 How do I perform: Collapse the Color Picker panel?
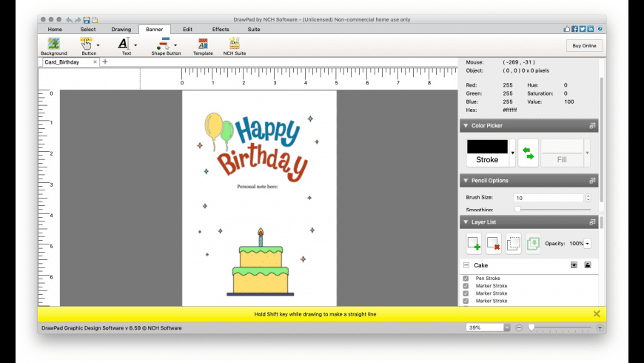(x=466, y=125)
